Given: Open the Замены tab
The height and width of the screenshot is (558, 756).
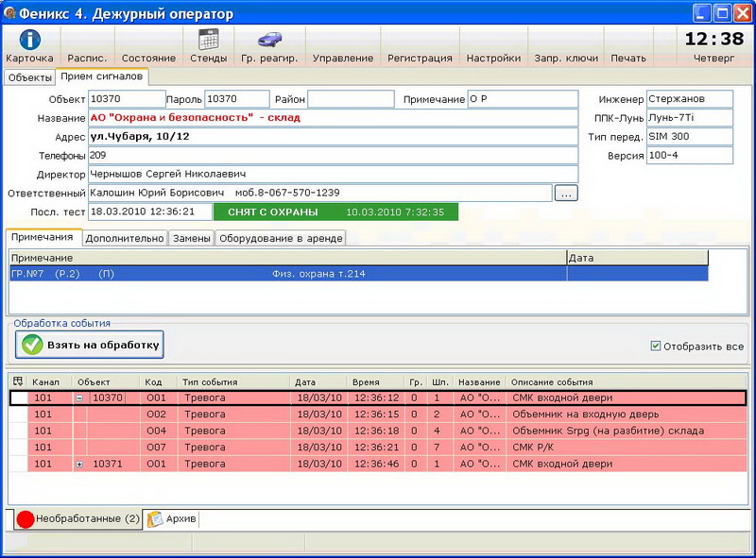Looking at the screenshot, I should (192, 238).
